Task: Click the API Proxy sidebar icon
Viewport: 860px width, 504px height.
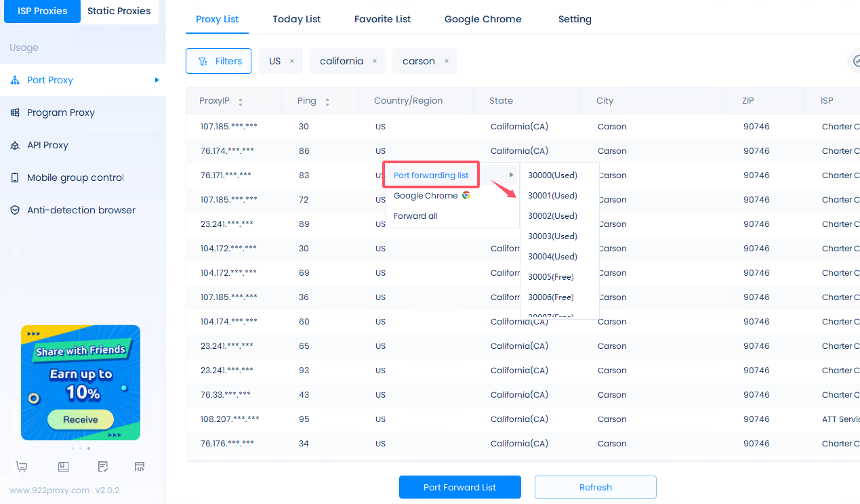Action: (15, 145)
